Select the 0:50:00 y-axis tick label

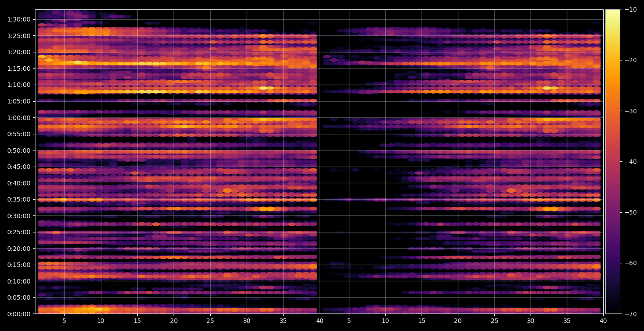click(19, 150)
